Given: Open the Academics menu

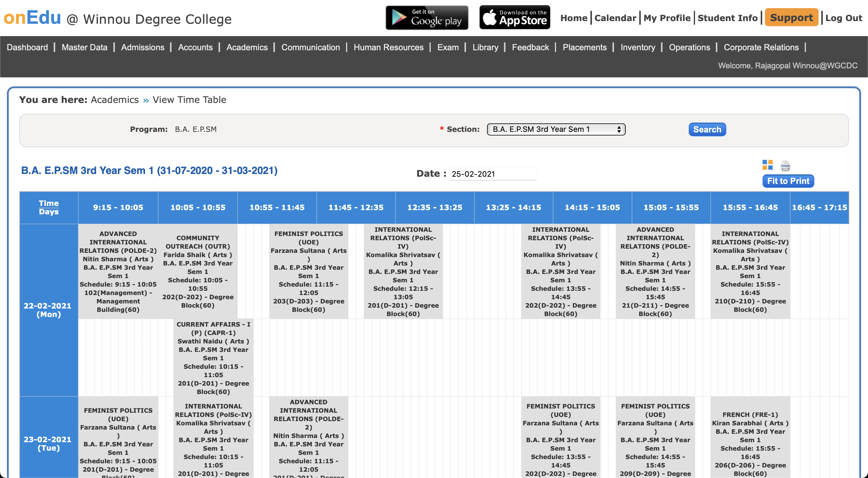Looking at the screenshot, I should [247, 48].
